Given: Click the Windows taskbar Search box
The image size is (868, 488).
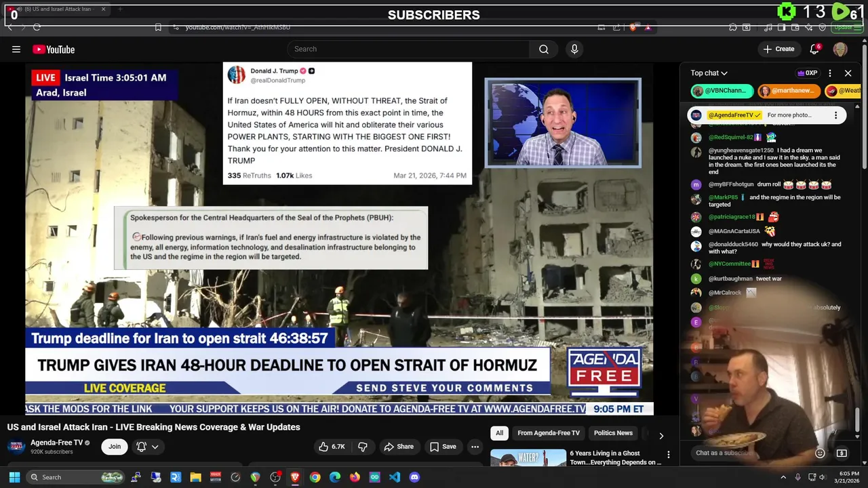Looking at the screenshot, I should (x=77, y=477).
